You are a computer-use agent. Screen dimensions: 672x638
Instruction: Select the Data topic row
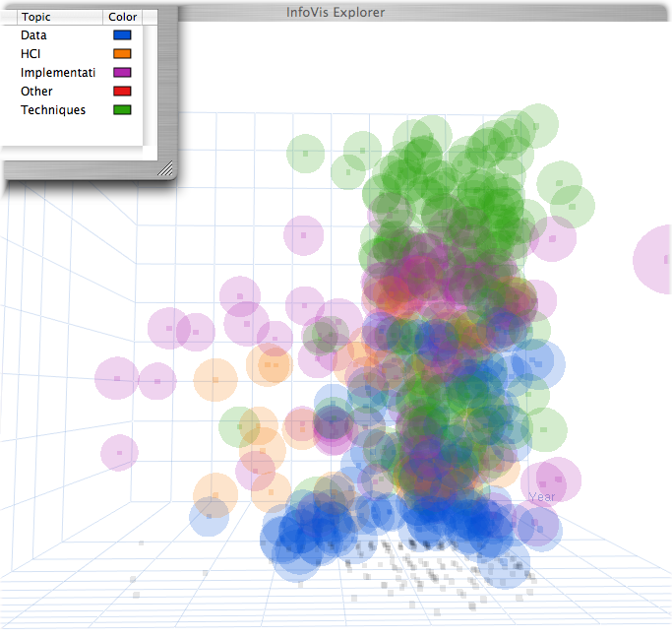tap(72, 35)
